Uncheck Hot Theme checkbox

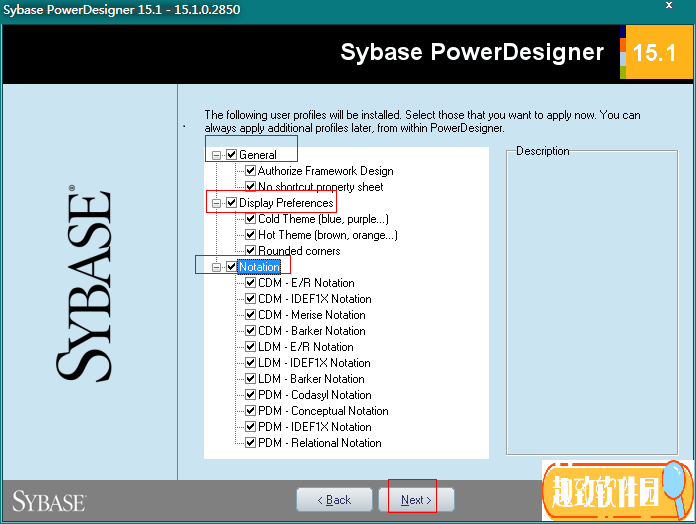(250, 234)
